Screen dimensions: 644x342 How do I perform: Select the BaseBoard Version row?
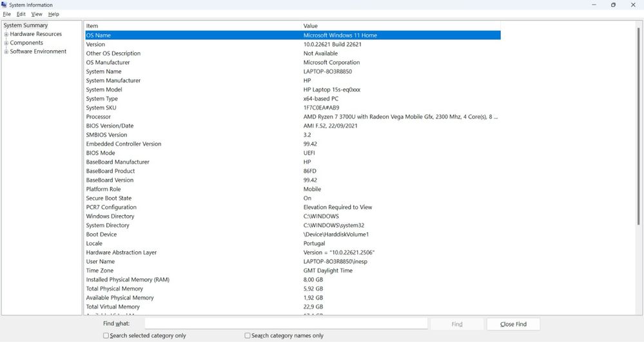[293, 180]
